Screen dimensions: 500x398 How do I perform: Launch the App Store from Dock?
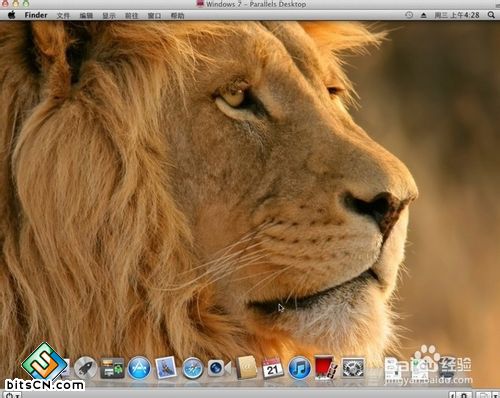click(139, 368)
